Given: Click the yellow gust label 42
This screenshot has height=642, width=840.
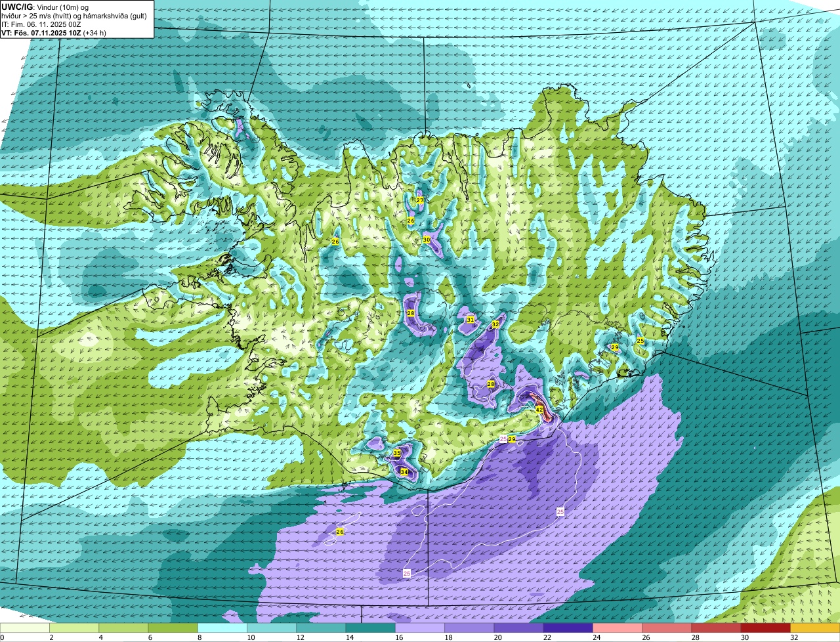Looking at the screenshot, I should [x=539, y=410].
